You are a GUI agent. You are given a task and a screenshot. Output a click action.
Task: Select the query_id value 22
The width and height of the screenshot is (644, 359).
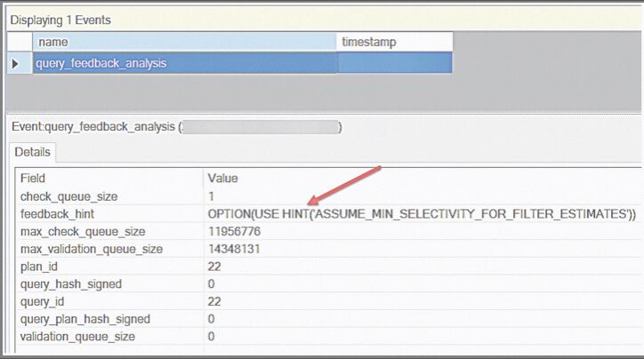214,302
